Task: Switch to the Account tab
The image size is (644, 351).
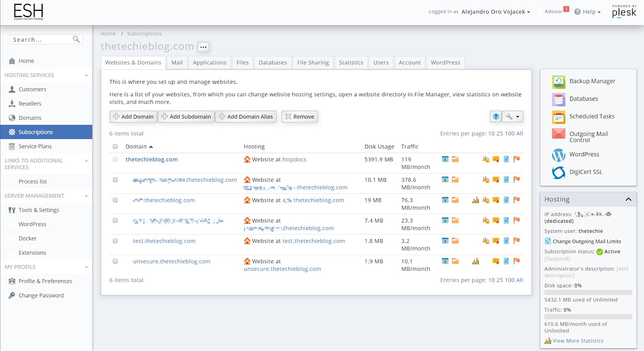Action: tap(410, 62)
